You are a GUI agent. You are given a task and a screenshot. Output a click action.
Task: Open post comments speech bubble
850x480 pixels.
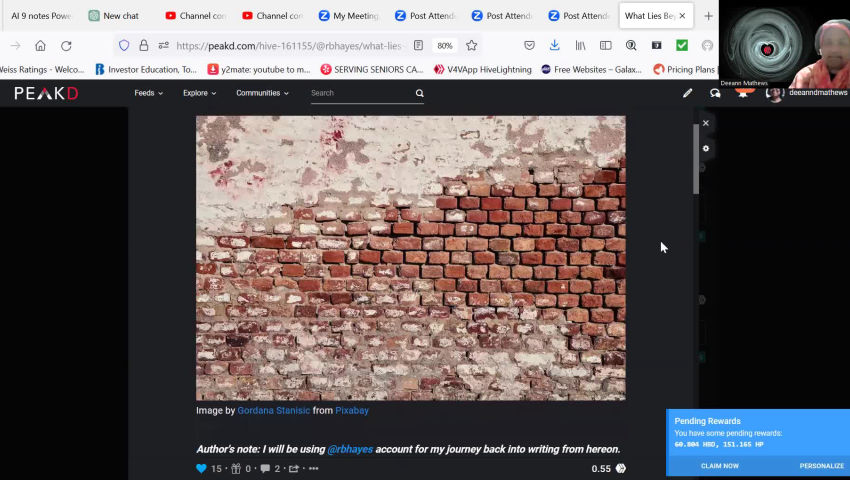tap(265, 469)
